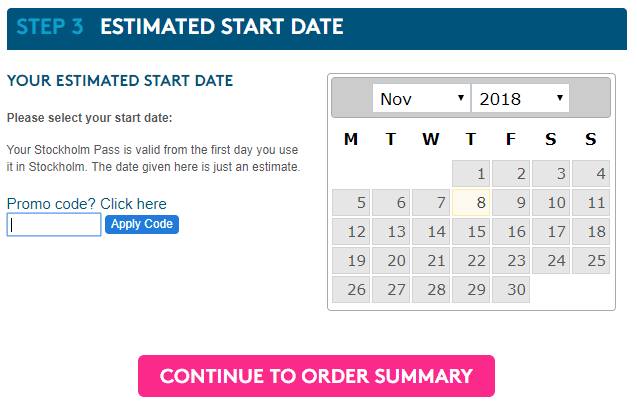Click Continue to Order Summary button

[x=316, y=376]
